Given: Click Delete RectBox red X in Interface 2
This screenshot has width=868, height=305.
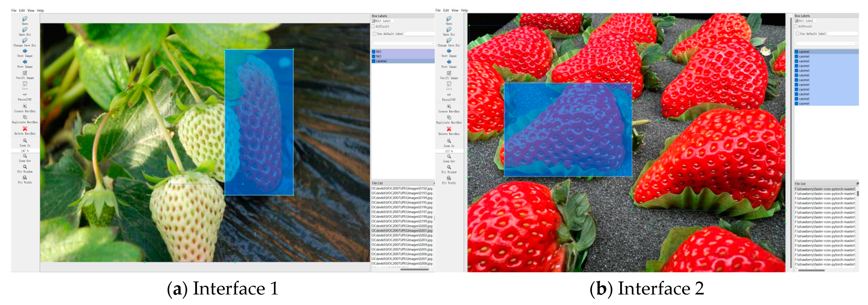Looking at the screenshot, I should (x=449, y=129).
